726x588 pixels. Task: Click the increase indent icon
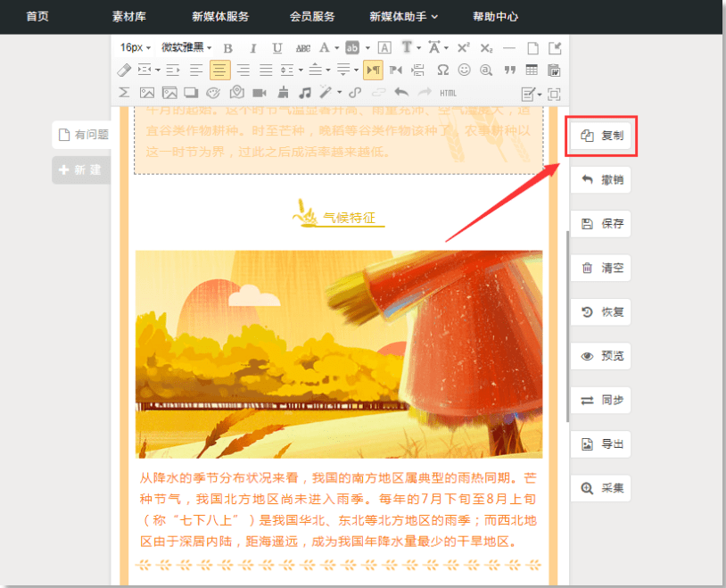[x=173, y=70]
